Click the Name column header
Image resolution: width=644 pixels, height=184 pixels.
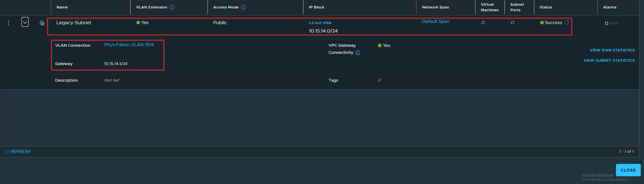point(62,7)
